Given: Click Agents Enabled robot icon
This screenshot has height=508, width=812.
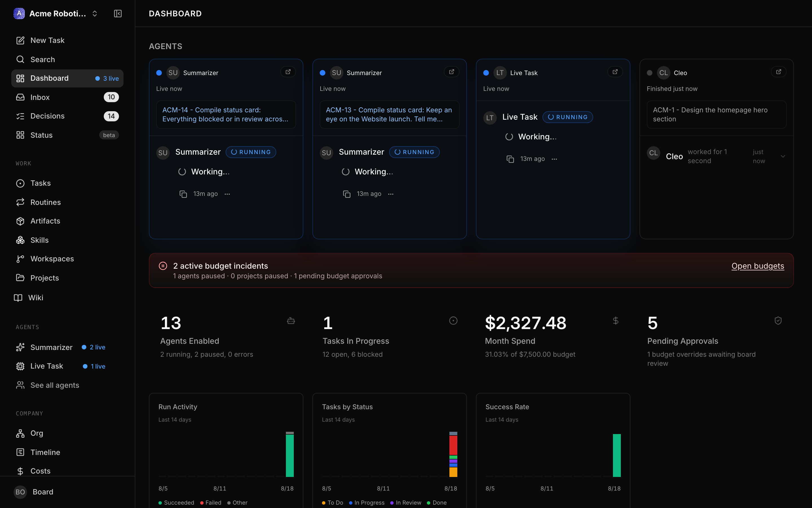Looking at the screenshot, I should click(x=291, y=321).
